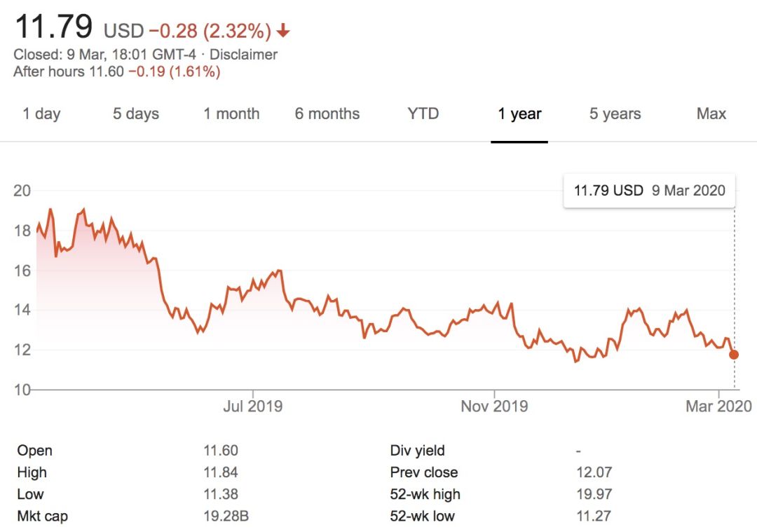Open the Max range tab

pyautogui.click(x=711, y=114)
